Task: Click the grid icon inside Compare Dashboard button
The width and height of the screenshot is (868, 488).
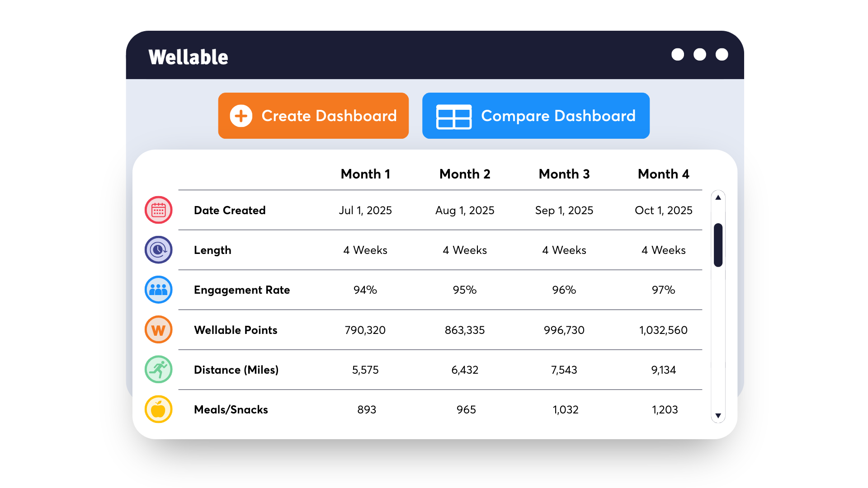Action: [x=454, y=116]
